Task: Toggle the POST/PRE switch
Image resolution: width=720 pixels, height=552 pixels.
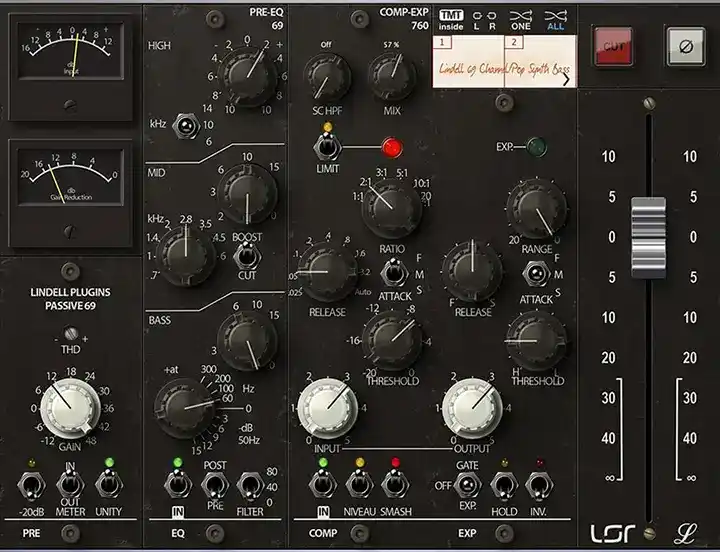Action: (x=215, y=486)
